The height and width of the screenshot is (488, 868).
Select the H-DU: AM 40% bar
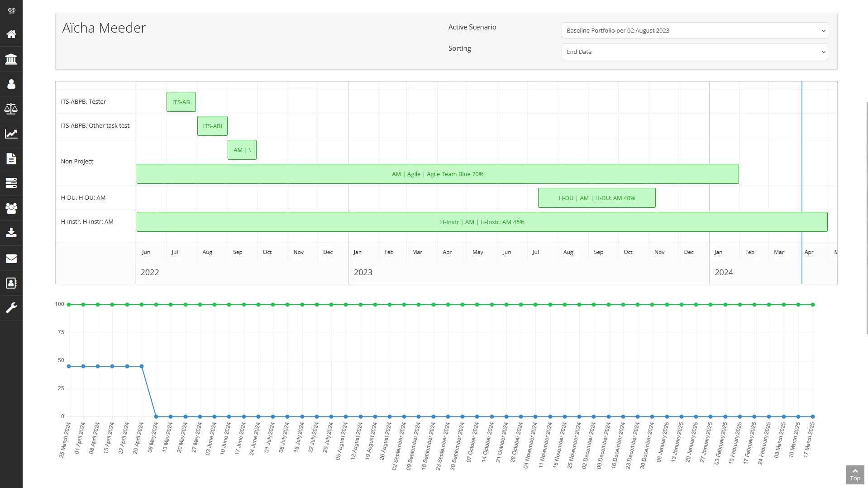click(x=596, y=198)
